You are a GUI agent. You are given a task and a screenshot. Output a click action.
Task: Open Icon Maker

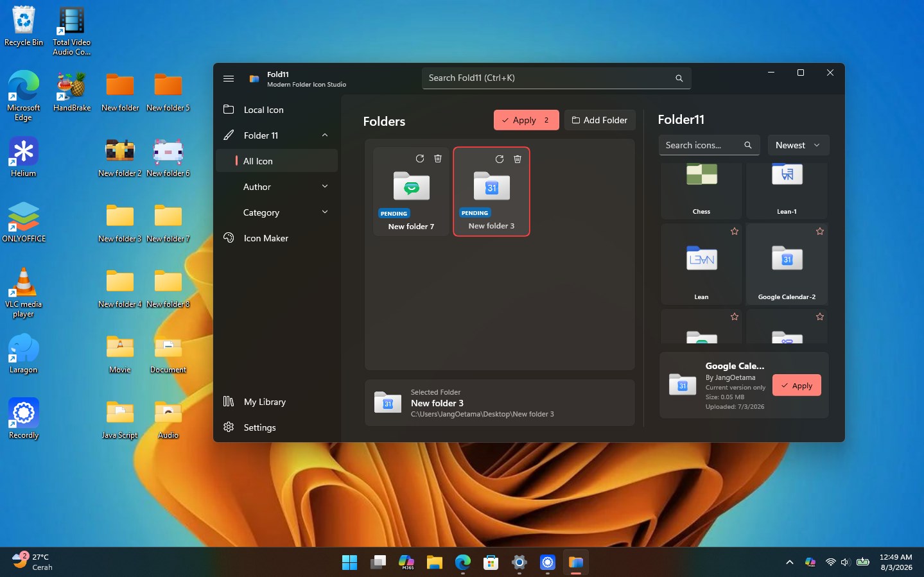click(277, 238)
